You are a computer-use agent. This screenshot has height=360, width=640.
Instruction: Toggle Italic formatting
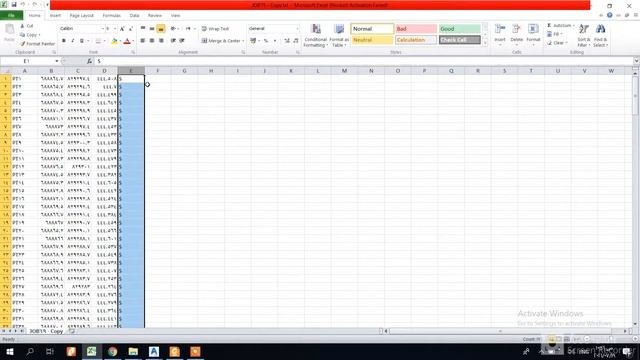73,41
